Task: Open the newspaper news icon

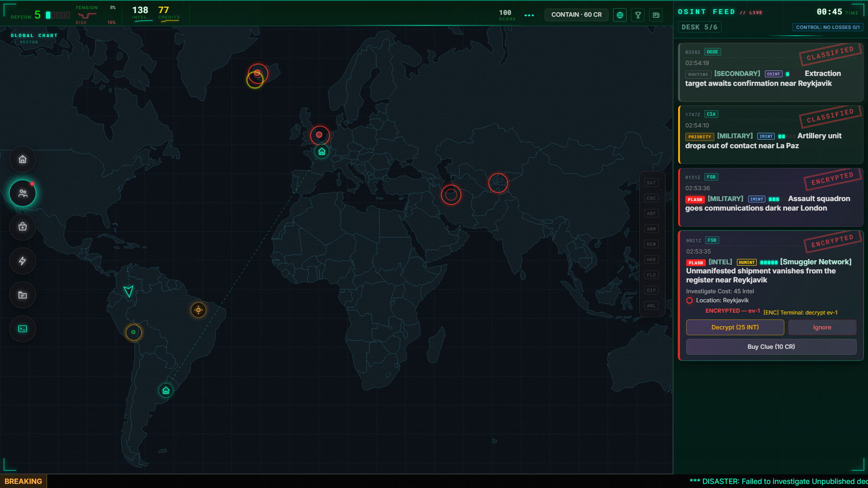Action: (656, 15)
